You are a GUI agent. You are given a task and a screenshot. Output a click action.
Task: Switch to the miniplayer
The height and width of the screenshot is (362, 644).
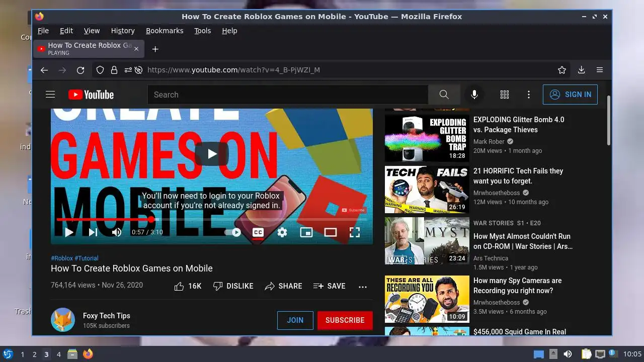(306, 232)
